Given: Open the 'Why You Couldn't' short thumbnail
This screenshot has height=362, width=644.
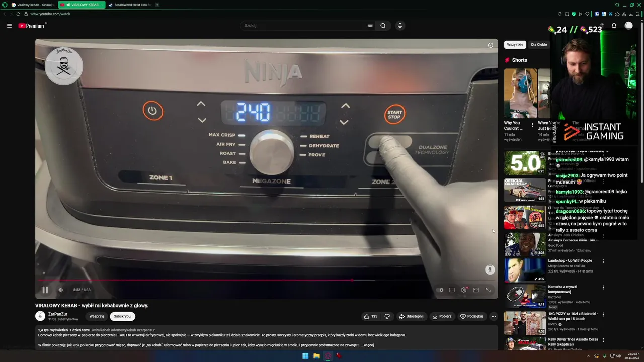Looking at the screenshot, I should click(520, 94).
